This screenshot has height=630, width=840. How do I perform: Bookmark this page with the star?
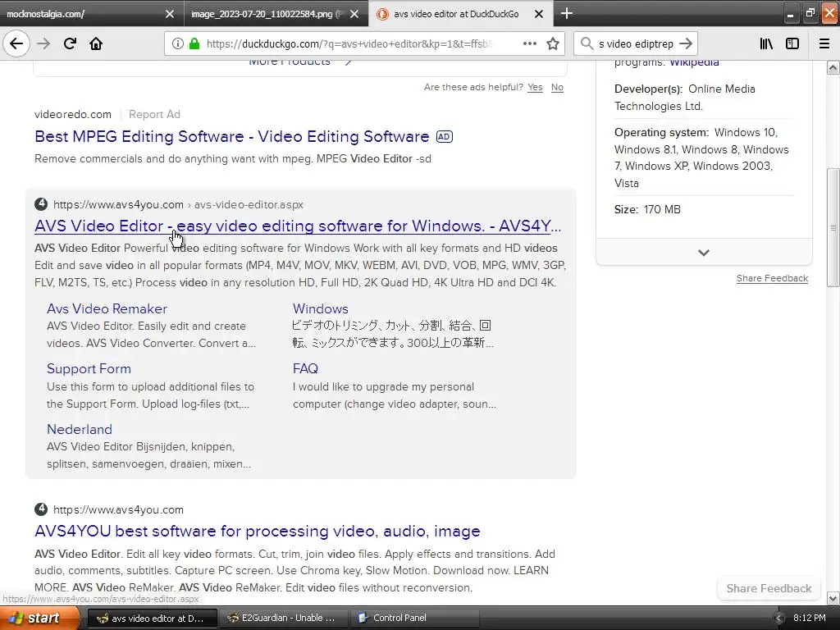click(x=553, y=43)
